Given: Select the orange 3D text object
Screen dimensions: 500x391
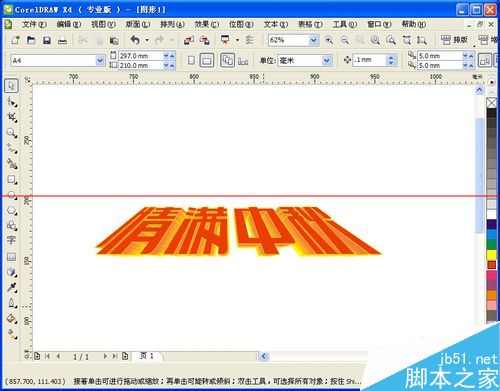Looking at the screenshot, I should [238, 232].
